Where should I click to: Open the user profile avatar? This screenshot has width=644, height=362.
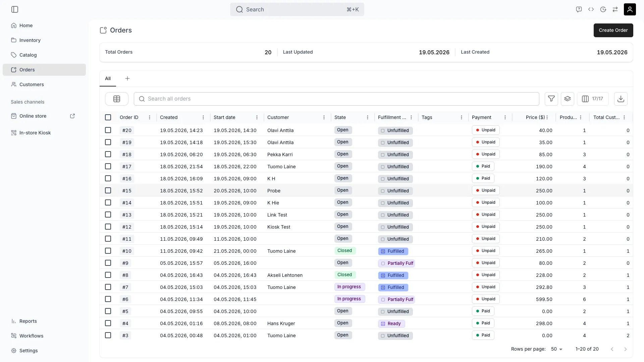tap(630, 9)
